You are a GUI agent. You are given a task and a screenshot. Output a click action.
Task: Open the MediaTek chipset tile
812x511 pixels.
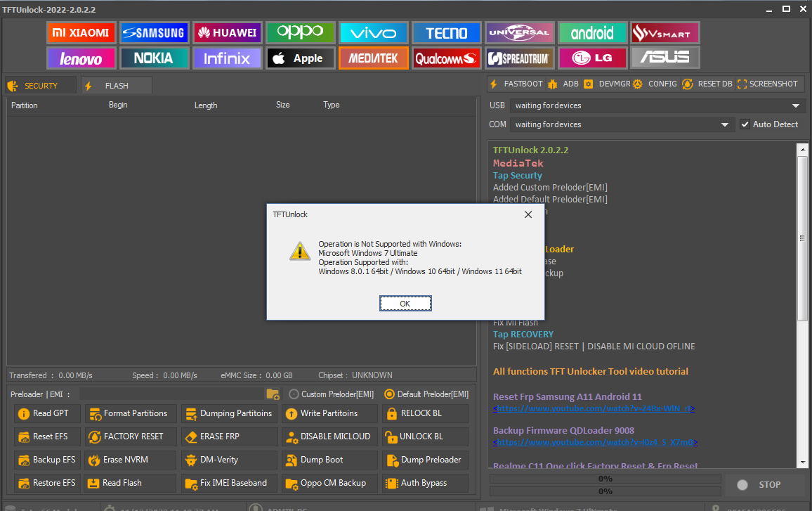click(x=374, y=58)
